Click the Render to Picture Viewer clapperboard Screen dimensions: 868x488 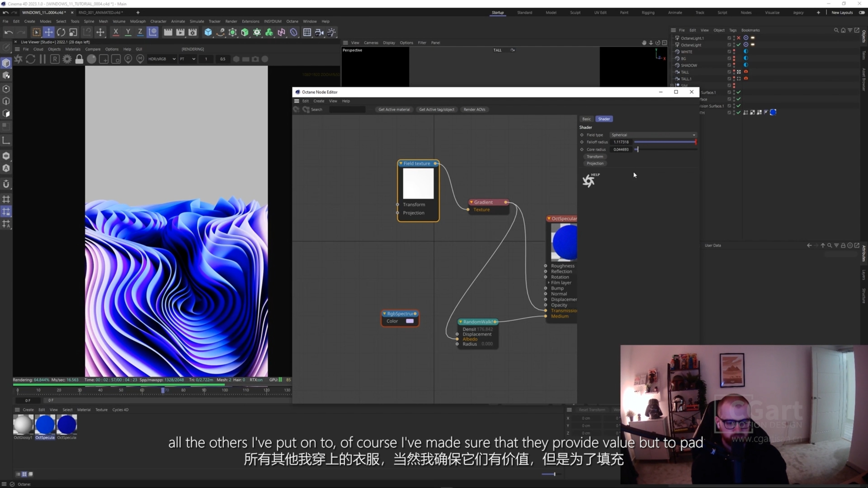pos(180,32)
